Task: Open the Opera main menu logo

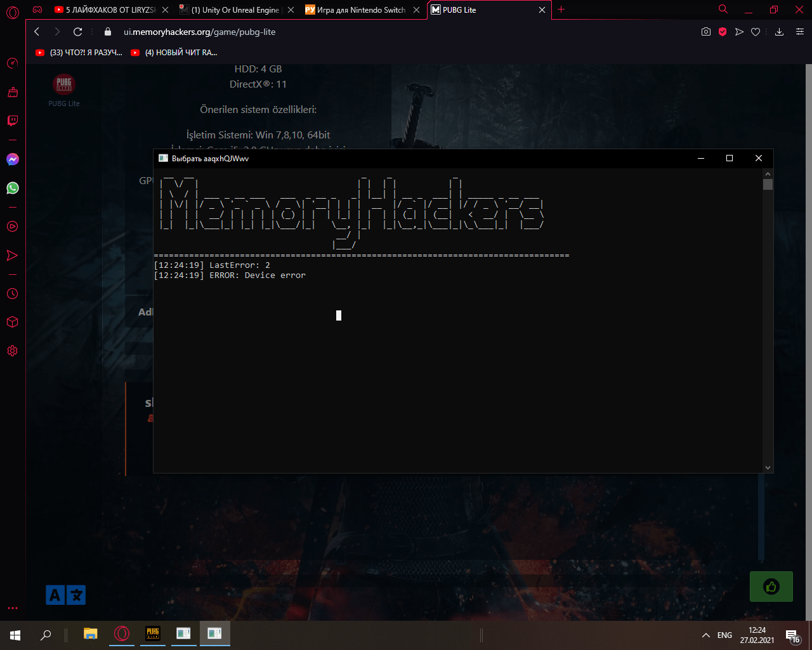Action: point(13,12)
